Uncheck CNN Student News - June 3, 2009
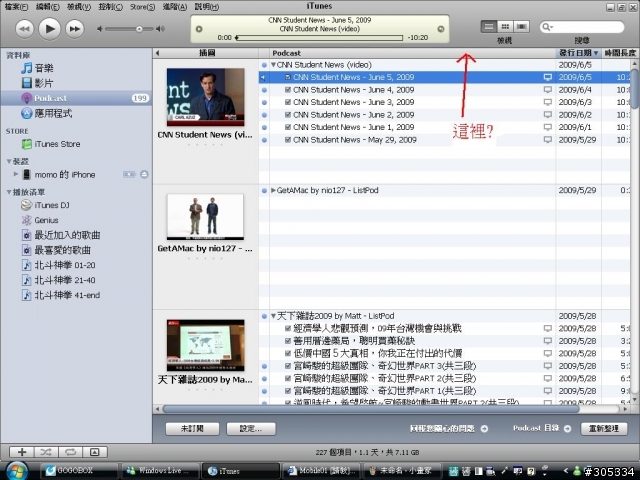This screenshot has width=640, height=480. (x=288, y=102)
